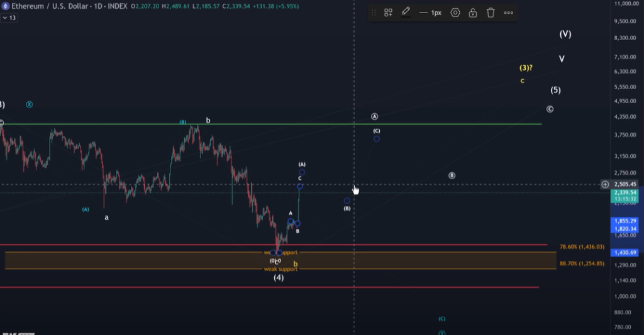Click the blue price label 1,820.34

click(x=625, y=229)
